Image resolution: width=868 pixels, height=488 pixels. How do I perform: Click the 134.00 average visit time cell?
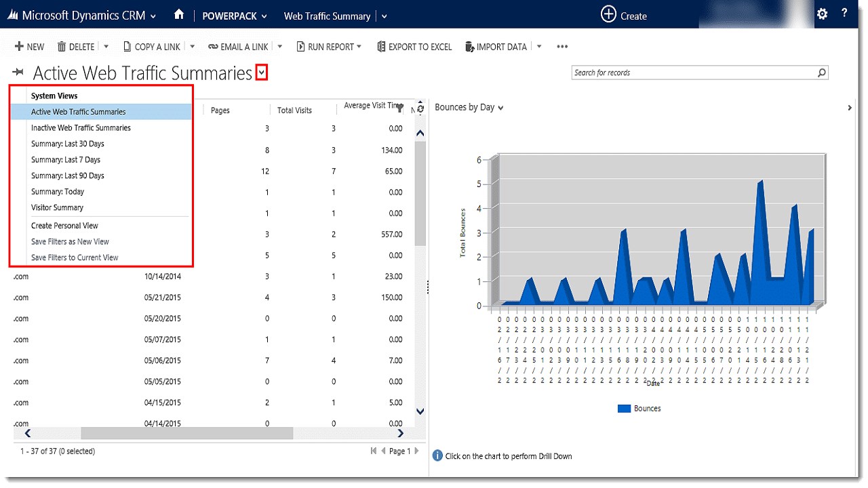tap(391, 150)
